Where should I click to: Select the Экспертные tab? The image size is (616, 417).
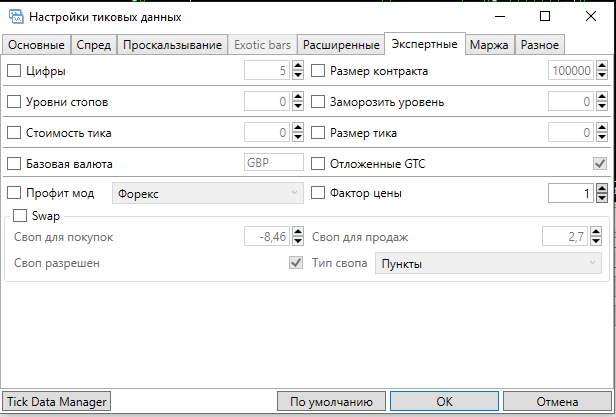click(425, 44)
